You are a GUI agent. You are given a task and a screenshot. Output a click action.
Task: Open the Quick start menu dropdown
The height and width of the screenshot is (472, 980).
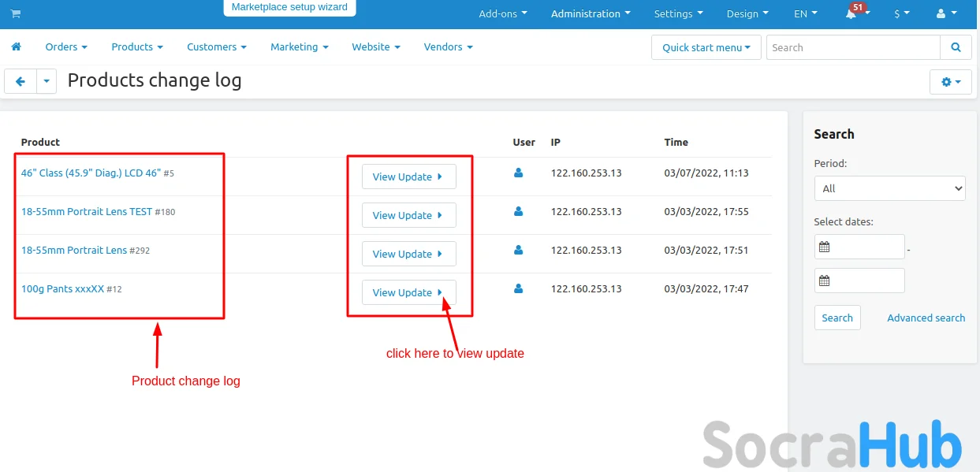click(706, 47)
